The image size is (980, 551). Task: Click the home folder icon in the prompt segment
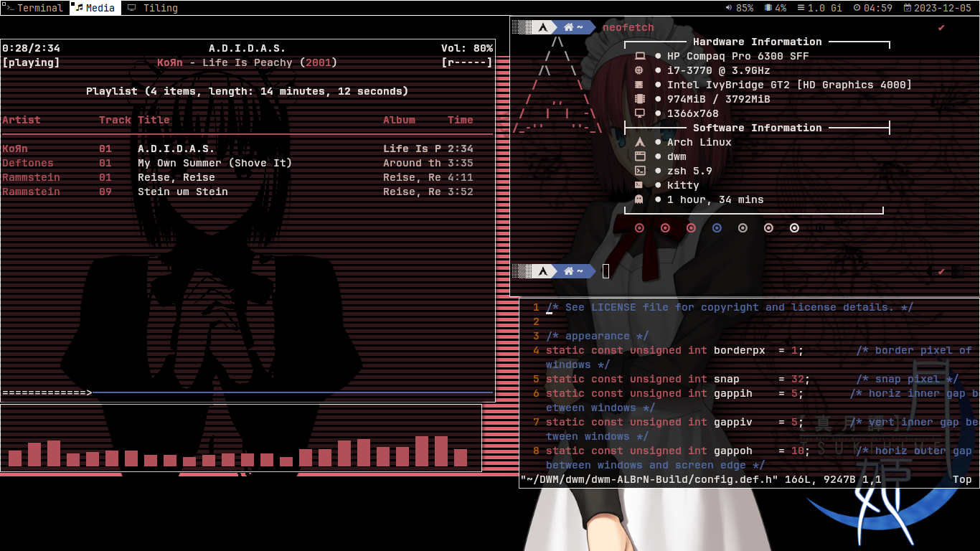[x=569, y=27]
